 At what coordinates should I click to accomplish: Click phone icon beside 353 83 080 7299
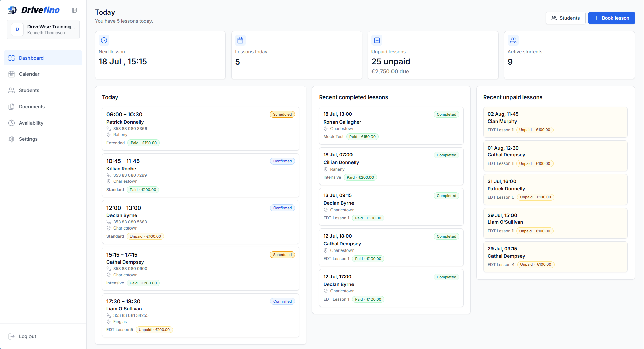click(109, 175)
